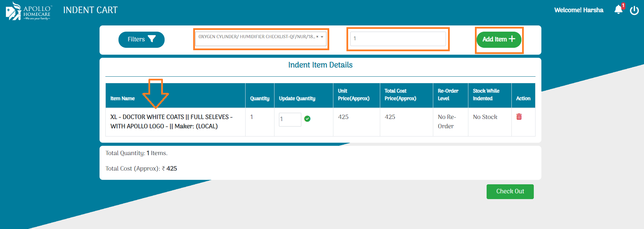Clear the selected oxygen cylinder item (x)
This screenshot has height=229, width=644.
point(317,37)
